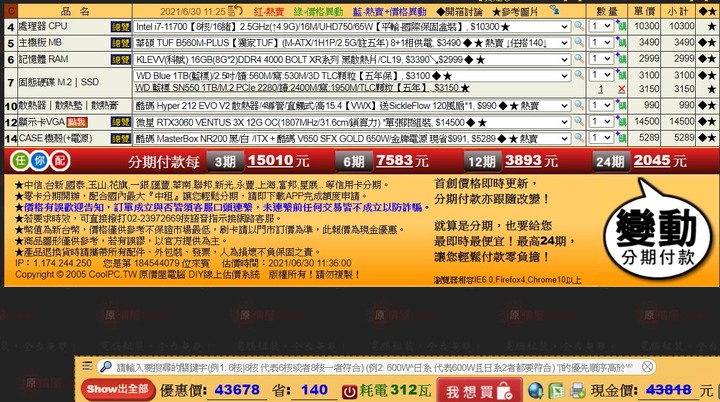Click the red power icon beside 耗電
The width and height of the screenshot is (720, 402).
click(x=349, y=391)
